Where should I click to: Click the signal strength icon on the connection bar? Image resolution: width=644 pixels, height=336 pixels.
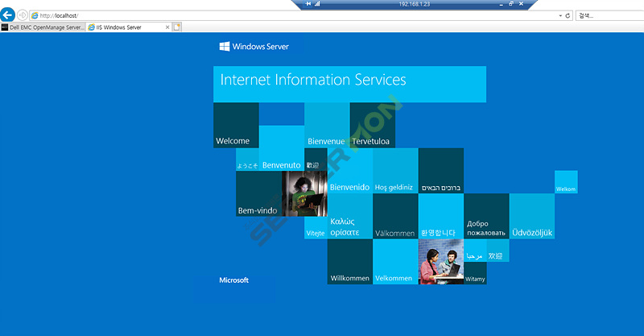(x=317, y=4)
